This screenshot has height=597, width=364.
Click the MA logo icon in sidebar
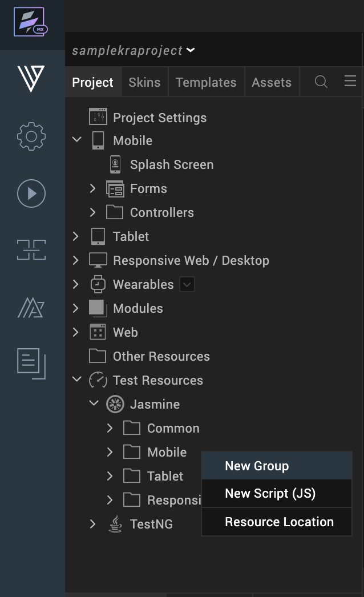tap(31, 306)
